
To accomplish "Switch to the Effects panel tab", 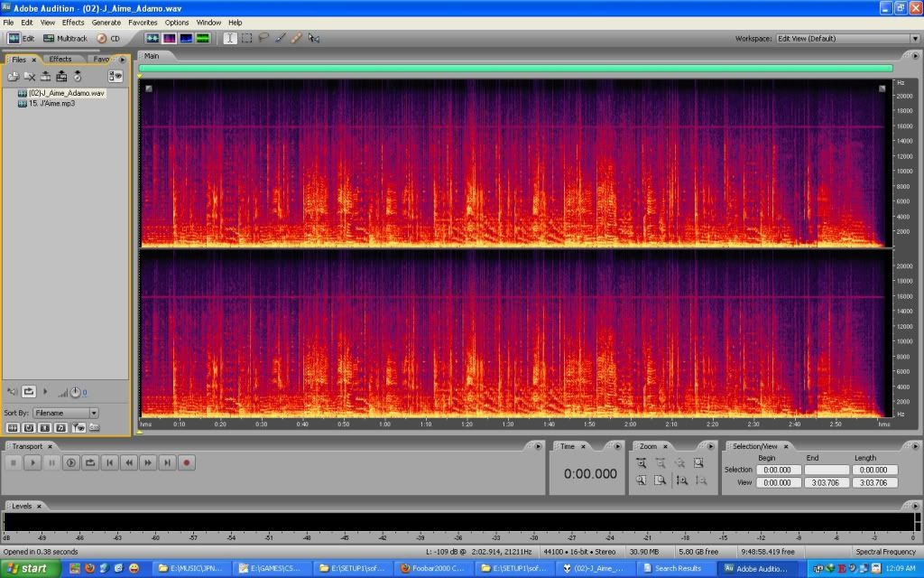I will (60, 59).
